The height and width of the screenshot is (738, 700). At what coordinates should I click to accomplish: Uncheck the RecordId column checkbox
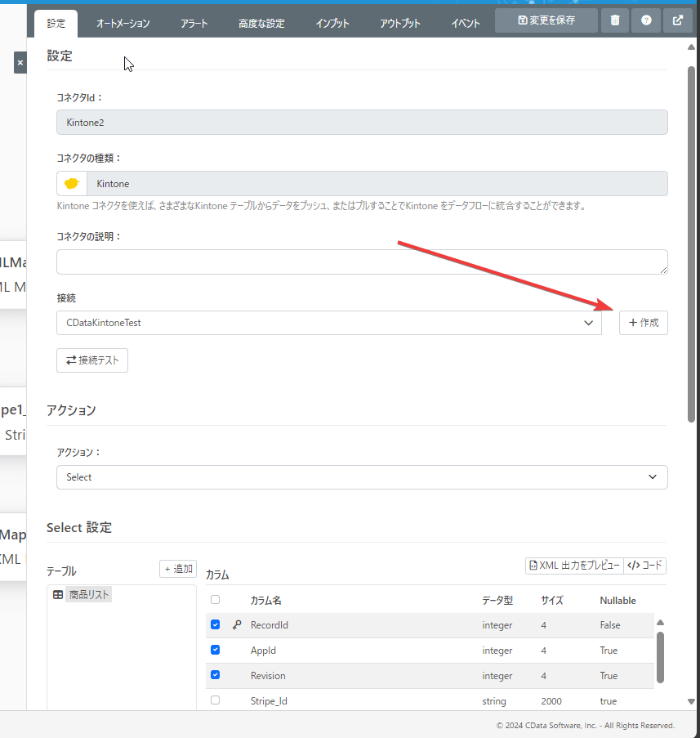[x=215, y=624]
